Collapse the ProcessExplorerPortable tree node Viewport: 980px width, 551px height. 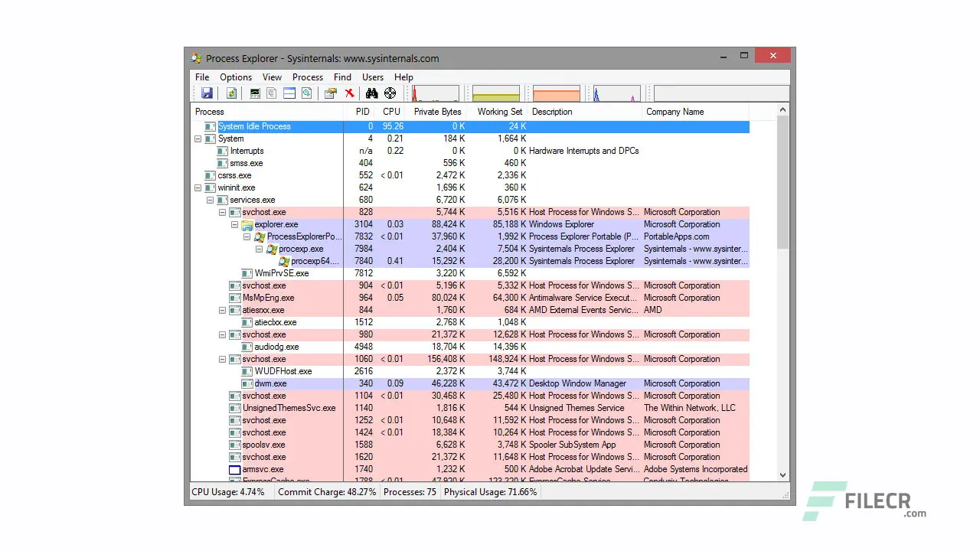pos(247,237)
